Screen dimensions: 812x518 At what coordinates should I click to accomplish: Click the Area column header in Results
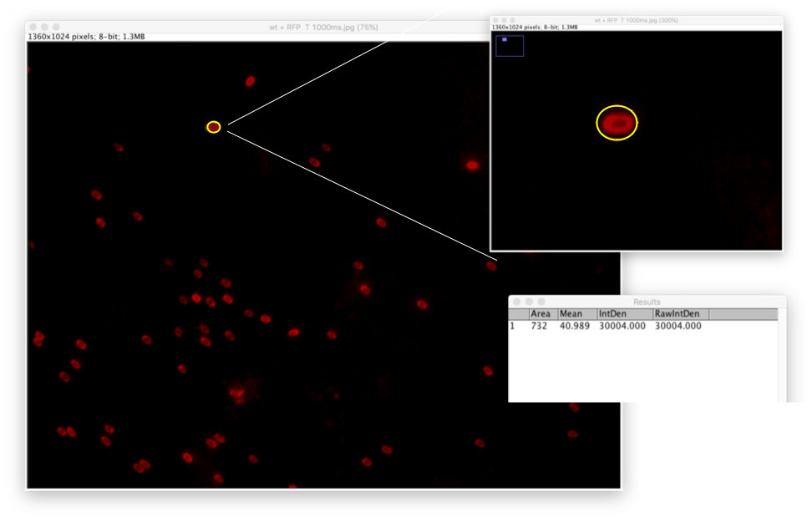pyautogui.click(x=540, y=314)
